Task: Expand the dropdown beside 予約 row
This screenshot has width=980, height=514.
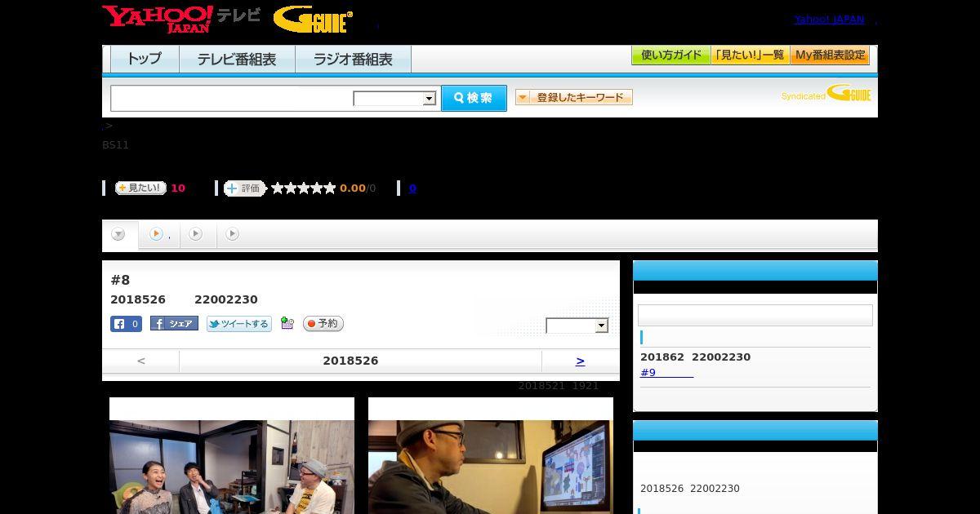Action: click(x=577, y=326)
